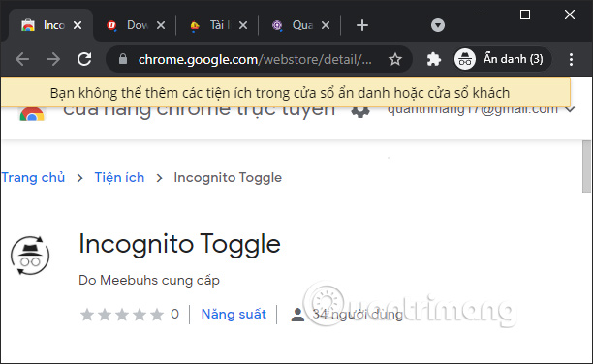The height and width of the screenshot is (364, 593).
Task: Click the Incognito Toggle title heading
Action: click(x=179, y=245)
